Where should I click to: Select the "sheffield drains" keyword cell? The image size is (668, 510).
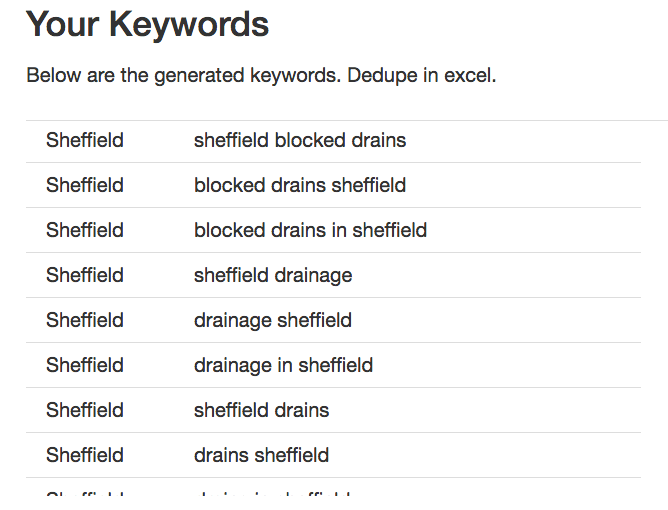[261, 410]
